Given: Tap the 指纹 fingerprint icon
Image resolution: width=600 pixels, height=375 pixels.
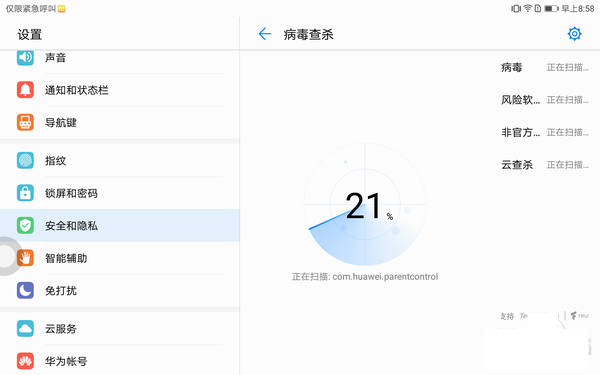Looking at the screenshot, I should 25,161.
